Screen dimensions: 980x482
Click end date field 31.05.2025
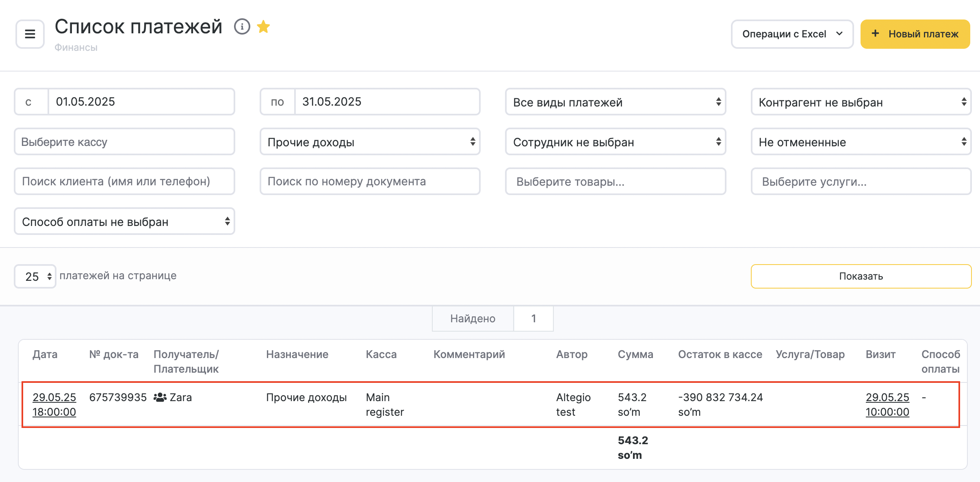(386, 102)
